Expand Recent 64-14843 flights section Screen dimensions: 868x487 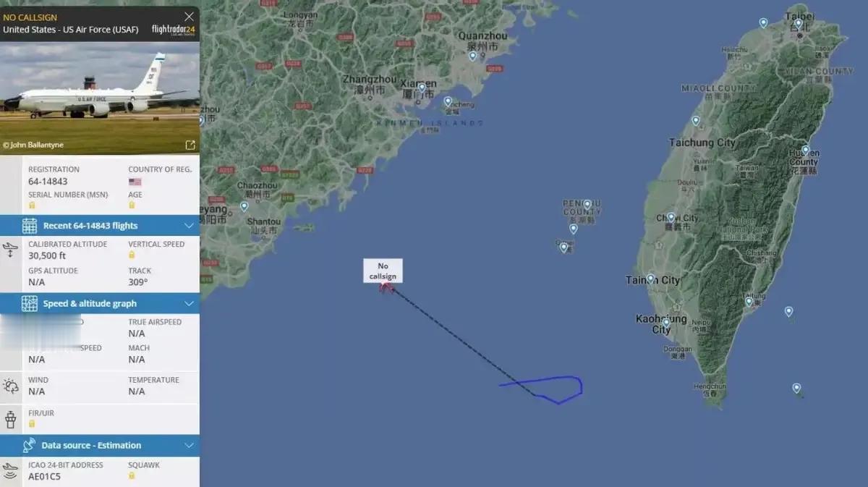[x=189, y=226]
